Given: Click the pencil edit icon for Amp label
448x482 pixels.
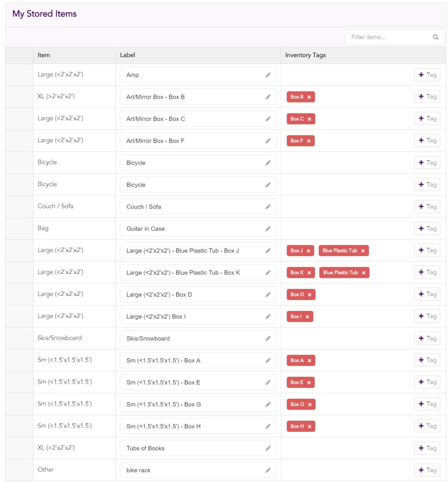Looking at the screenshot, I should click(268, 75).
